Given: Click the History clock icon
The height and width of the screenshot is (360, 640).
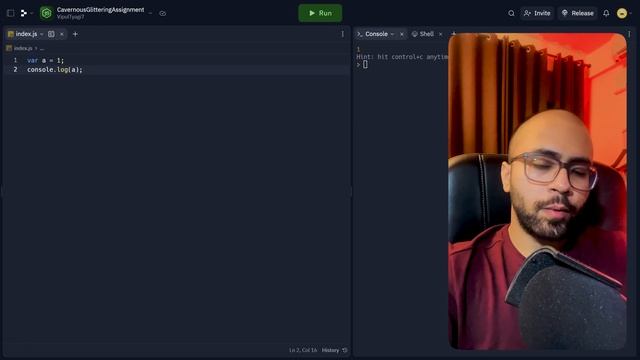Looking at the screenshot, I should (x=345, y=350).
